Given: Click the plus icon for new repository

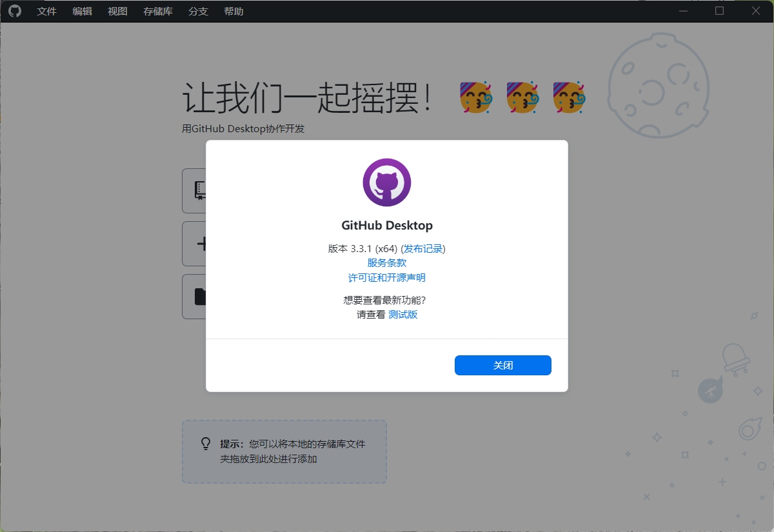Looking at the screenshot, I should [x=201, y=244].
